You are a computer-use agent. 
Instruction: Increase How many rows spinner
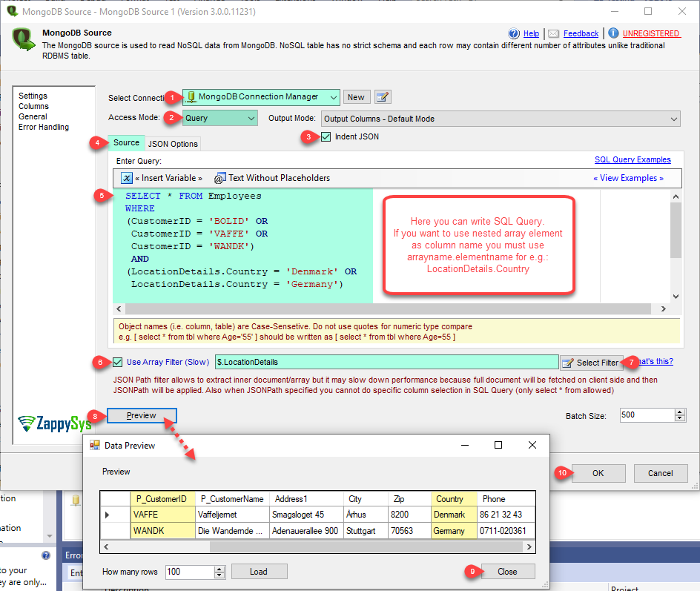(219, 569)
